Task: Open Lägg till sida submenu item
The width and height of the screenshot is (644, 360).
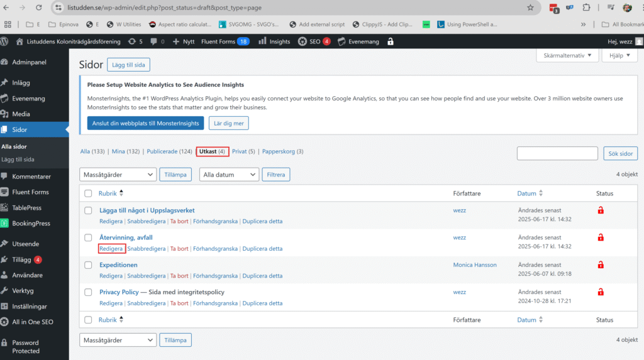Action: (18, 160)
